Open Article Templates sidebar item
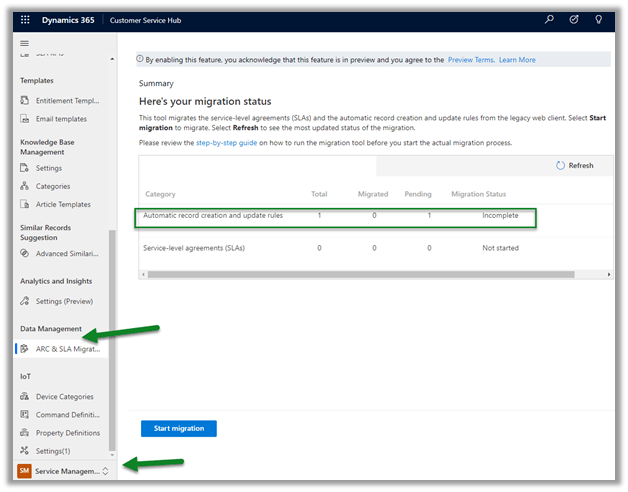The height and width of the screenshot is (492, 628). coord(64,204)
